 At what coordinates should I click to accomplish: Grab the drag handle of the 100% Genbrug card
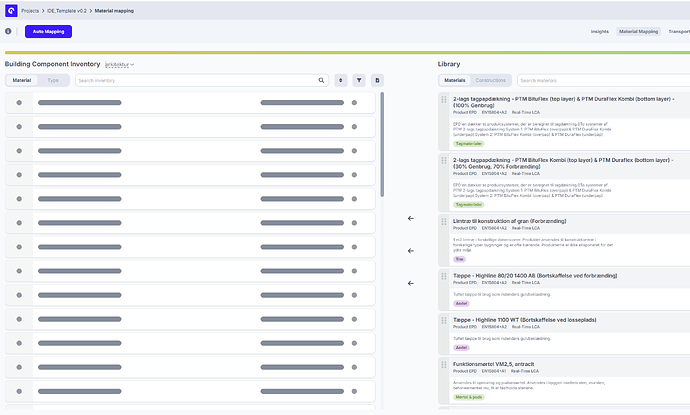444,99
